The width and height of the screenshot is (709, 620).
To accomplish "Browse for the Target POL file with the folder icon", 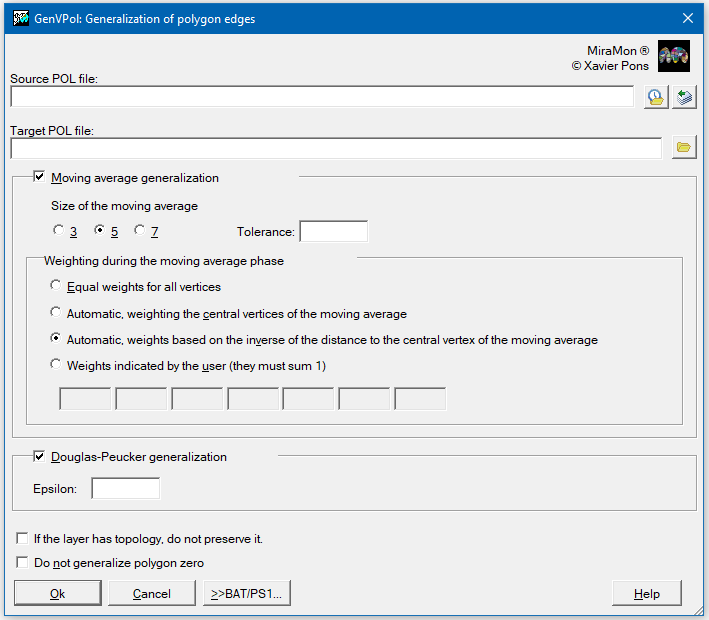I will click(x=684, y=147).
